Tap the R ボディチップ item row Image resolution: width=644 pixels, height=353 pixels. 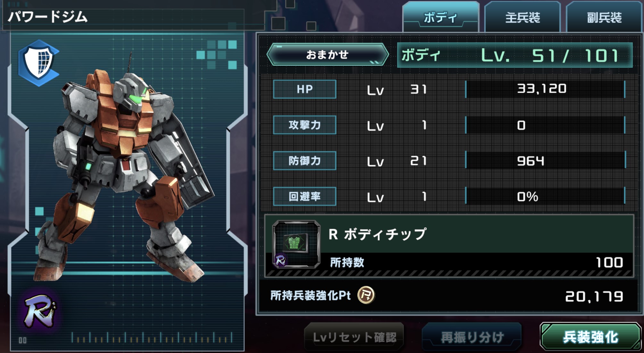(x=449, y=246)
